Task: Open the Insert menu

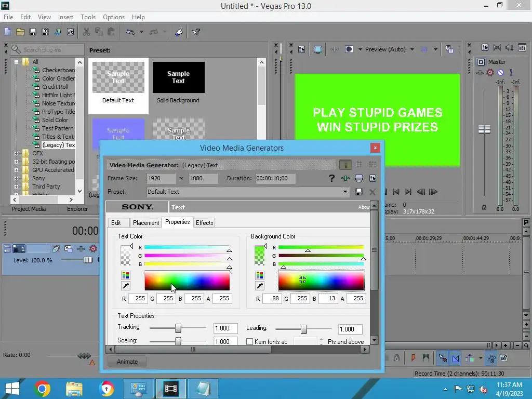Action: 65,17
